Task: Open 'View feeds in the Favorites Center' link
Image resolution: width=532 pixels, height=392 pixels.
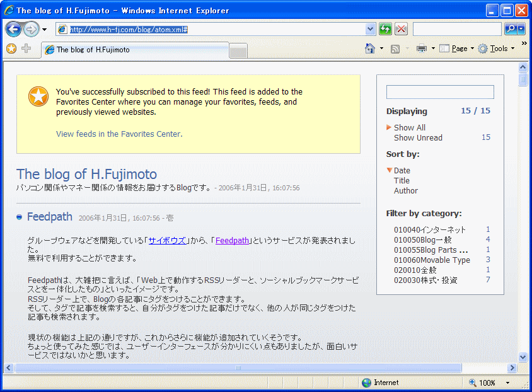Action: click(119, 134)
